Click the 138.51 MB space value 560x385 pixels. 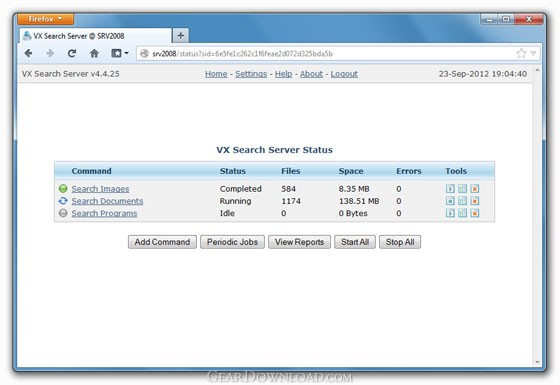[359, 201]
